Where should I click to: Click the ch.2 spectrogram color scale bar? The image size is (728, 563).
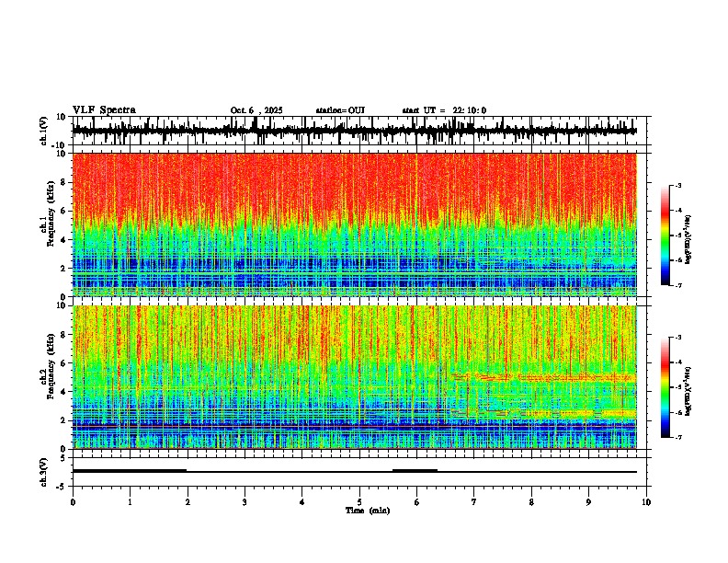(x=665, y=387)
